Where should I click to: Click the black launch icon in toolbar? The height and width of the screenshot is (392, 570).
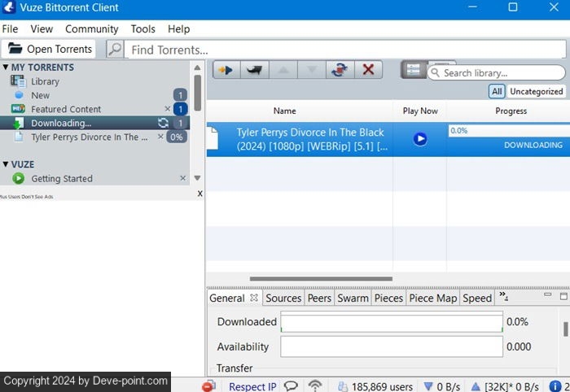pyautogui.click(x=256, y=71)
